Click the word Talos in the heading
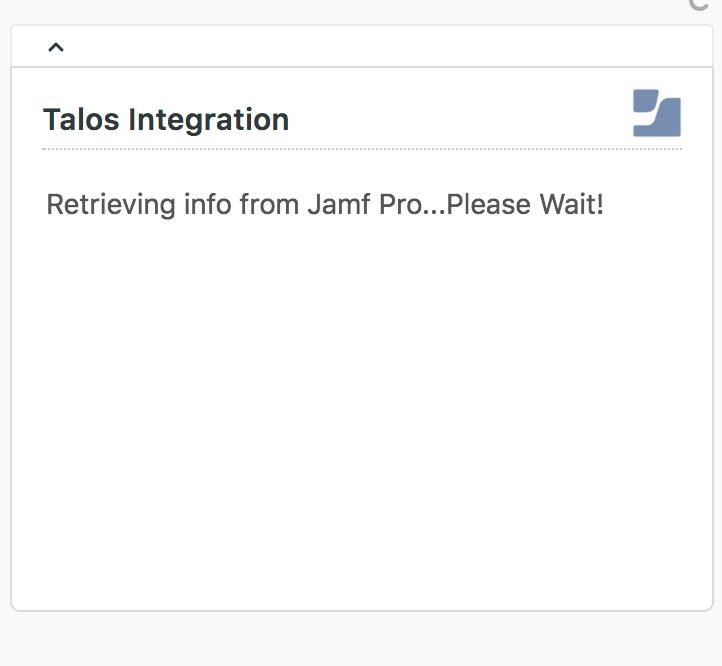 point(81,120)
